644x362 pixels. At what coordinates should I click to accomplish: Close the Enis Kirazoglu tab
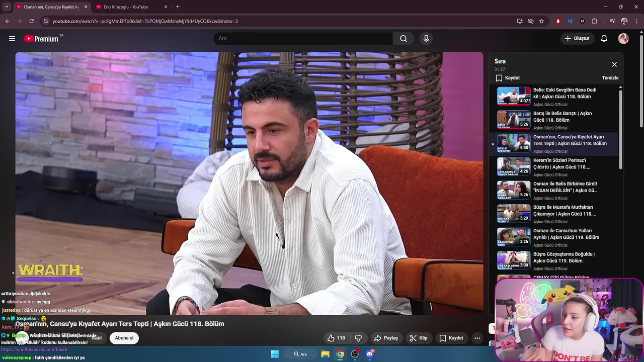[166, 7]
